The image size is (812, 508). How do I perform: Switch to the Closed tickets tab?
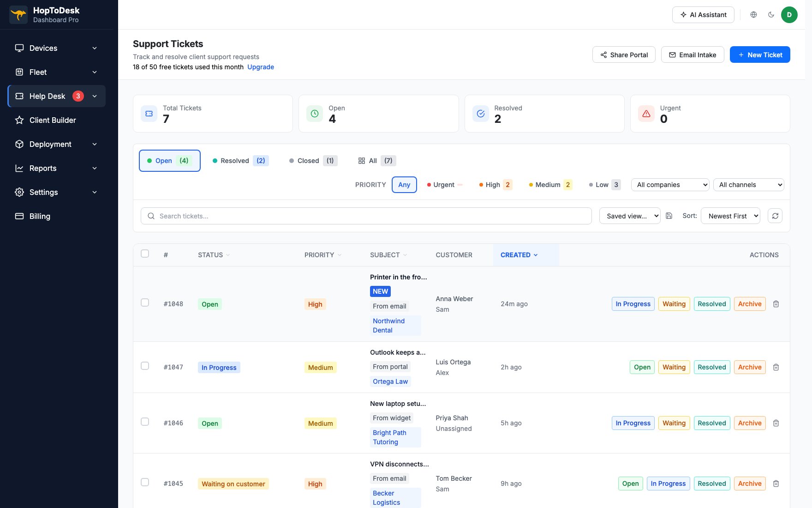coord(313,161)
